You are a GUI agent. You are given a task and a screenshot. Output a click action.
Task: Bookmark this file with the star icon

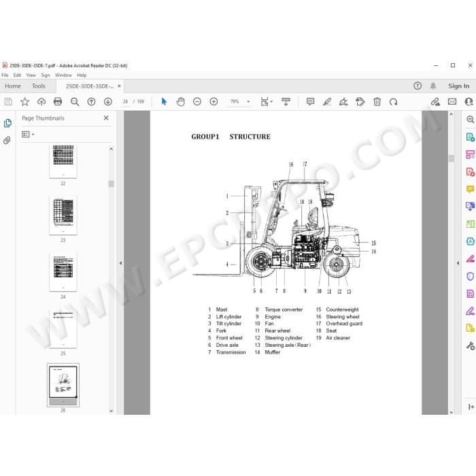[25, 102]
